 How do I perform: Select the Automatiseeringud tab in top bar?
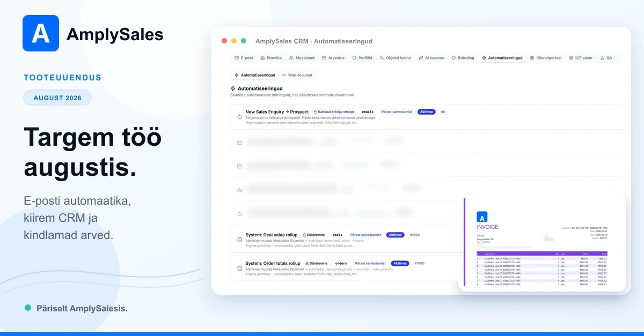pyautogui.click(x=502, y=58)
